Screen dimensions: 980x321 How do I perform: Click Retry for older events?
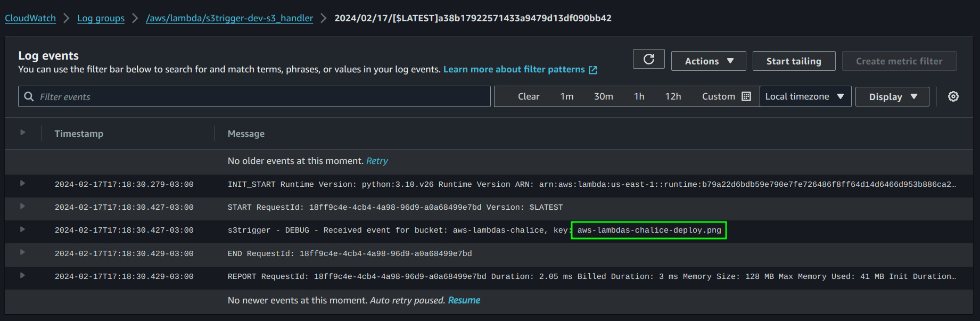(377, 161)
